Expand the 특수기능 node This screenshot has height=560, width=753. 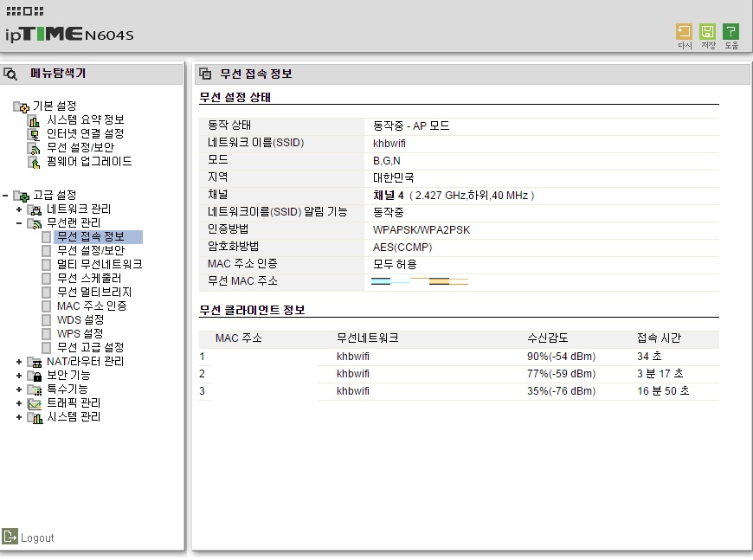(x=19, y=389)
